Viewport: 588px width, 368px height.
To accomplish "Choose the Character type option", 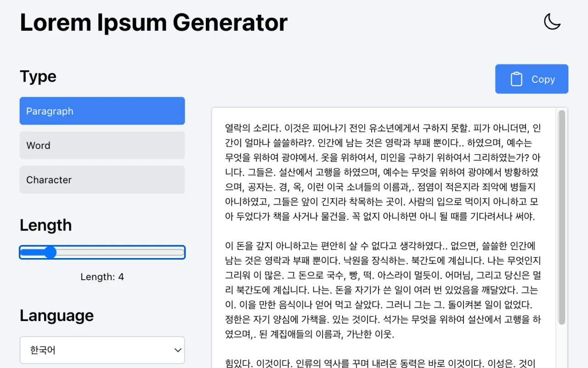I will 102,180.
